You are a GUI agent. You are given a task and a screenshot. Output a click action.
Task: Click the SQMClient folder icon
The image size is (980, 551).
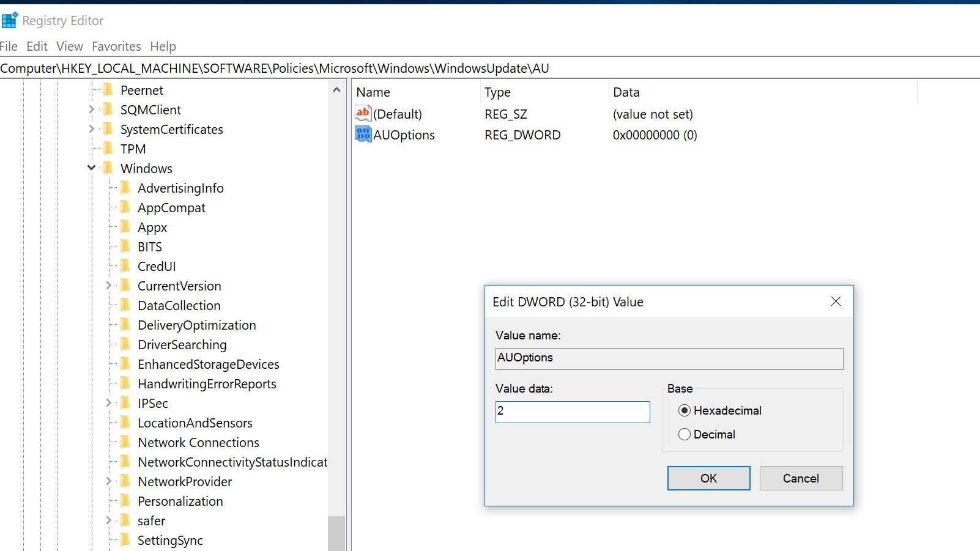click(108, 109)
